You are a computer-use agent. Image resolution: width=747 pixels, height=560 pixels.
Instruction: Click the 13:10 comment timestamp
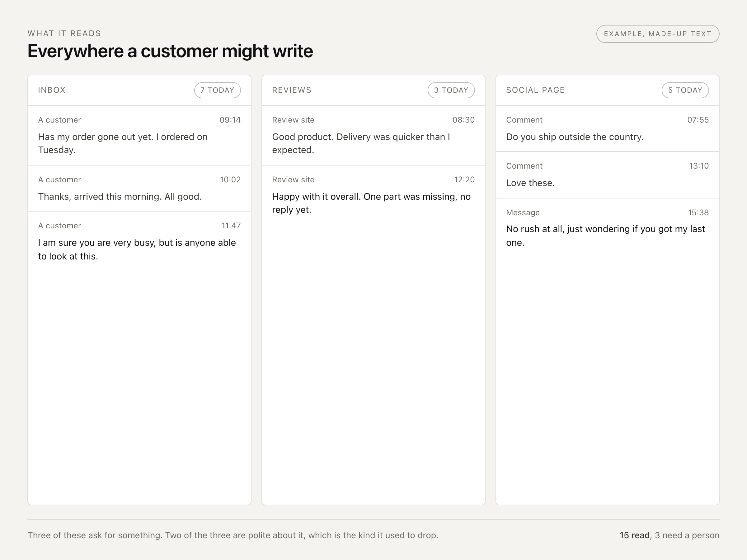pos(699,166)
